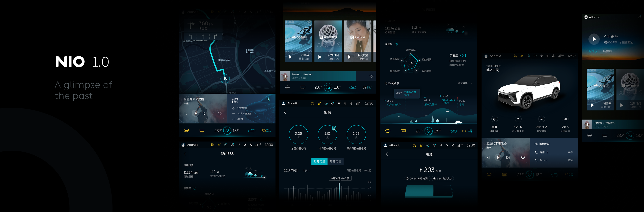The width and height of the screenshot is (644, 212).
Task: Play the 蔚蓝的未来之路 track on navigation map screen
Action: (196, 113)
